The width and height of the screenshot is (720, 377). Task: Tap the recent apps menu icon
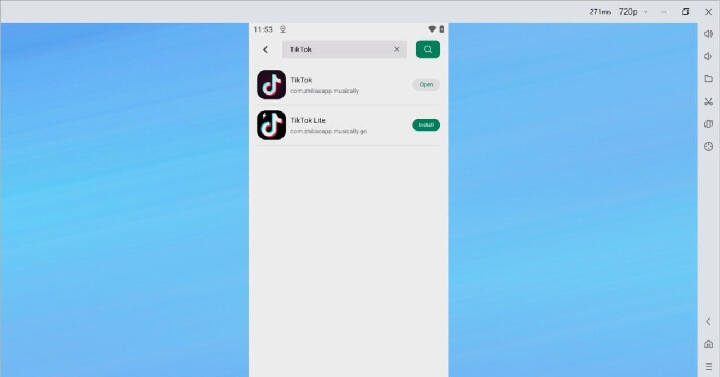coord(709,366)
